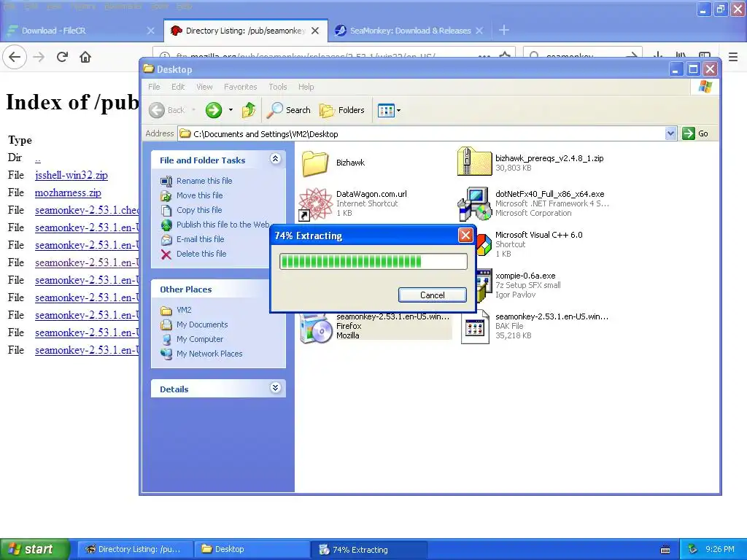
Task: Open Search in the Explorer toolbar
Action: click(x=289, y=110)
